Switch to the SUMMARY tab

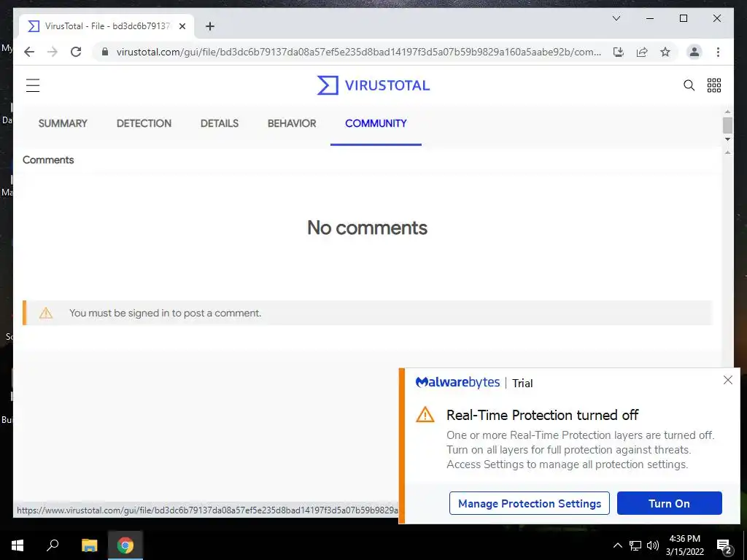click(x=63, y=123)
